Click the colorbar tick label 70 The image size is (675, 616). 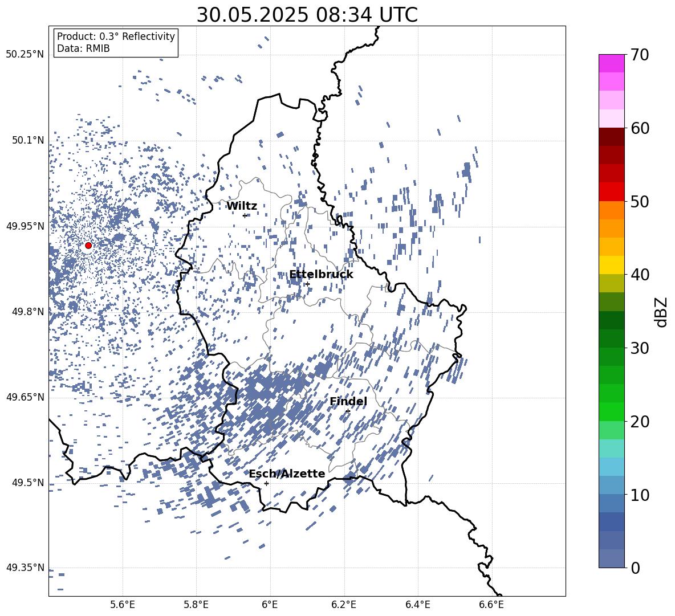click(x=640, y=55)
